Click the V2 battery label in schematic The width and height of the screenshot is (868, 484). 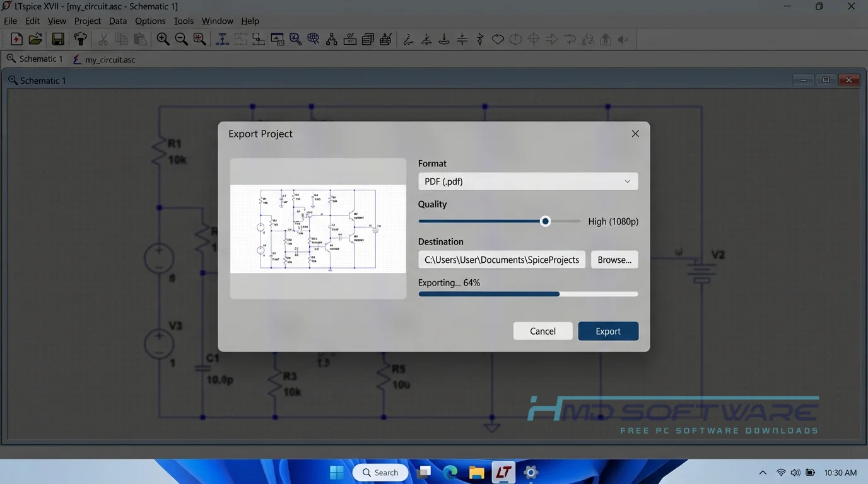tap(718, 255)
